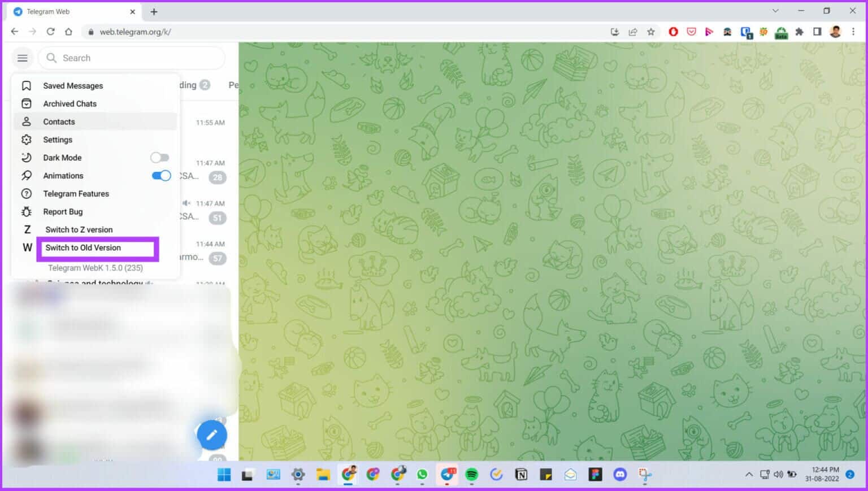
Task: Click the Telegram WebK 1.5.0 version text
Action: point(96,268)
